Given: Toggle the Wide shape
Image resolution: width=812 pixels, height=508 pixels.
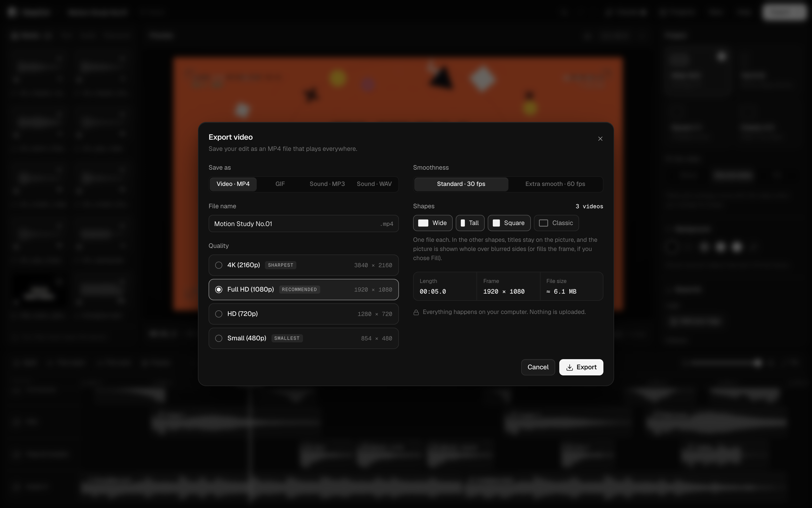Looking at the screenshot, I should click(432, 223).
